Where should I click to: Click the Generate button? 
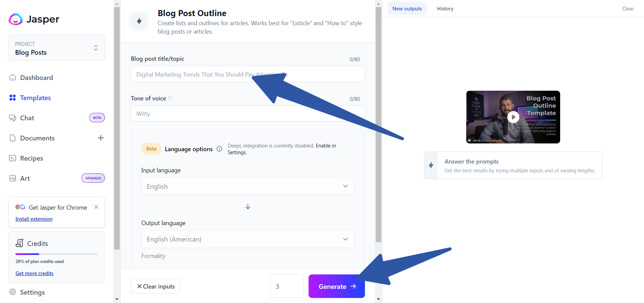[336, 286]
